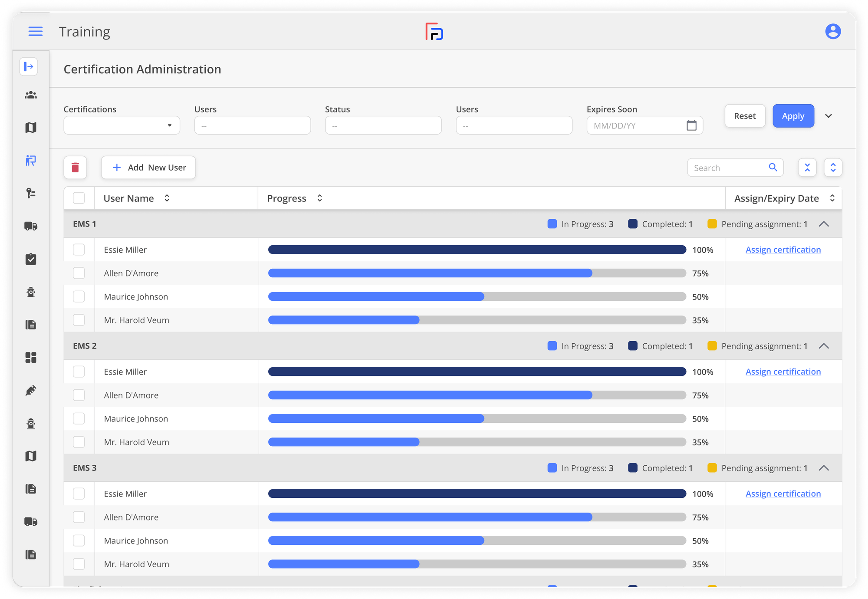Click the delete trash icon above the table
Image resolution: width=868 pixels, height=599 pixels.
pyautogui.click(x=75, y=167)
